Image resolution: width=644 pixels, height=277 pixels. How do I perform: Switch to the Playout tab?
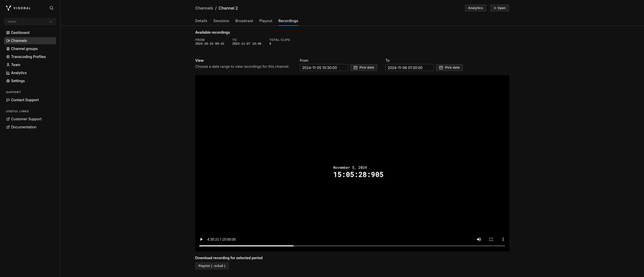coord(266,21)
